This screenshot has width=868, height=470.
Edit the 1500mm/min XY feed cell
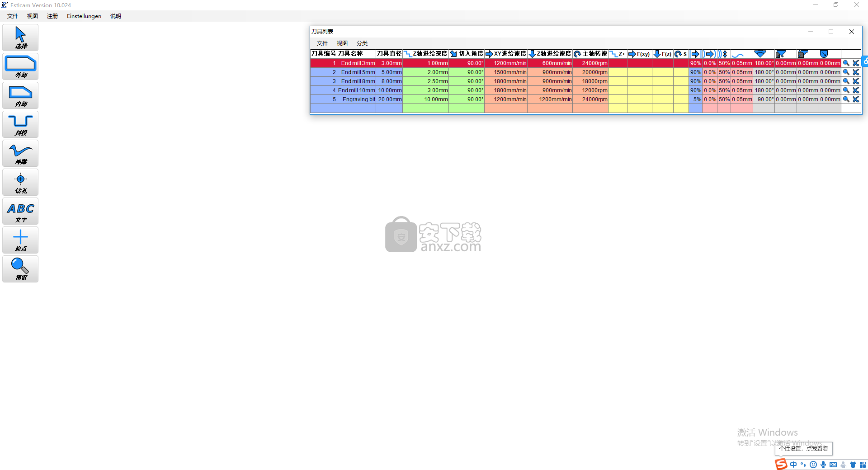[x=506, y=72]
